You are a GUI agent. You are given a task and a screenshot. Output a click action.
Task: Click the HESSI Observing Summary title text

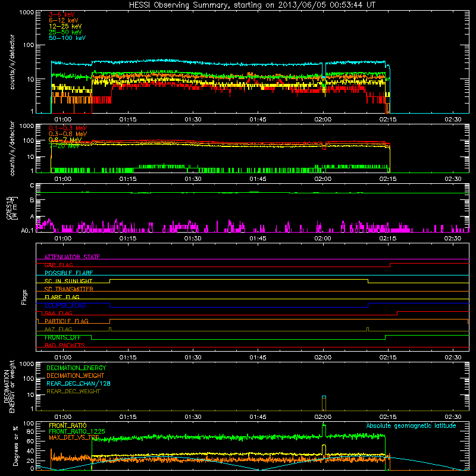click(252, 5)
